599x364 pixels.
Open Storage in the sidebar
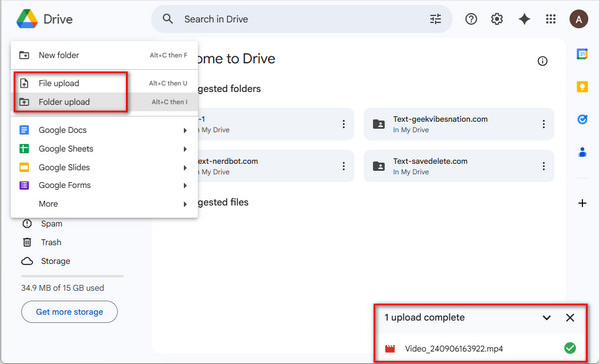pyautogui.click(x=55, y=261)
